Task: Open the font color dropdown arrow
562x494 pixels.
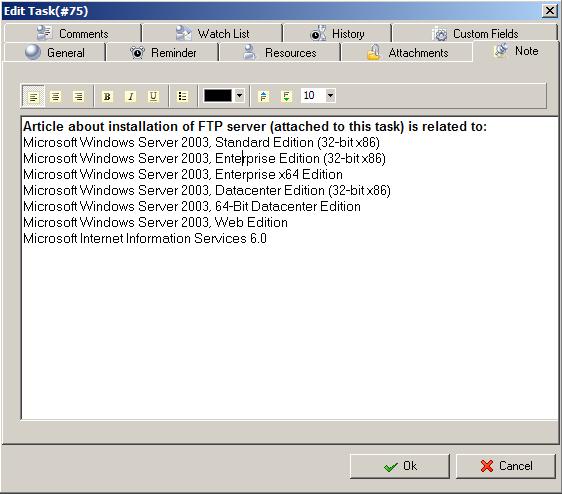Action: point(239,96)
